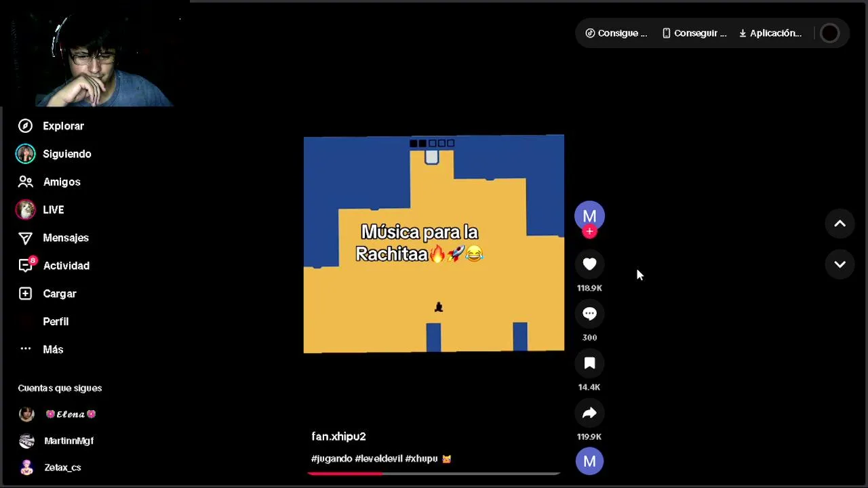Save video with bookmark icon
Image resolution: width=868 pixels, height=488 pixels.
(x=589, y=363)
